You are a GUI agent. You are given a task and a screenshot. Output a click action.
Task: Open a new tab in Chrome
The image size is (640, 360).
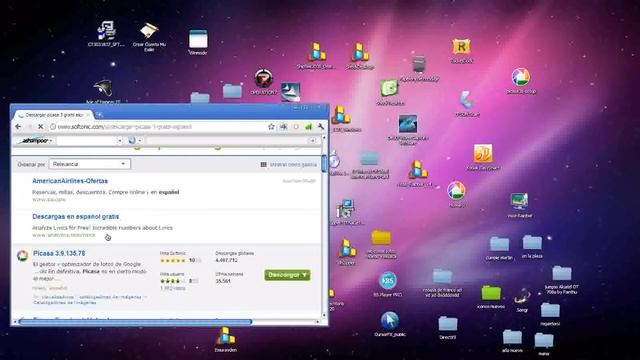(x=99, y=115)
